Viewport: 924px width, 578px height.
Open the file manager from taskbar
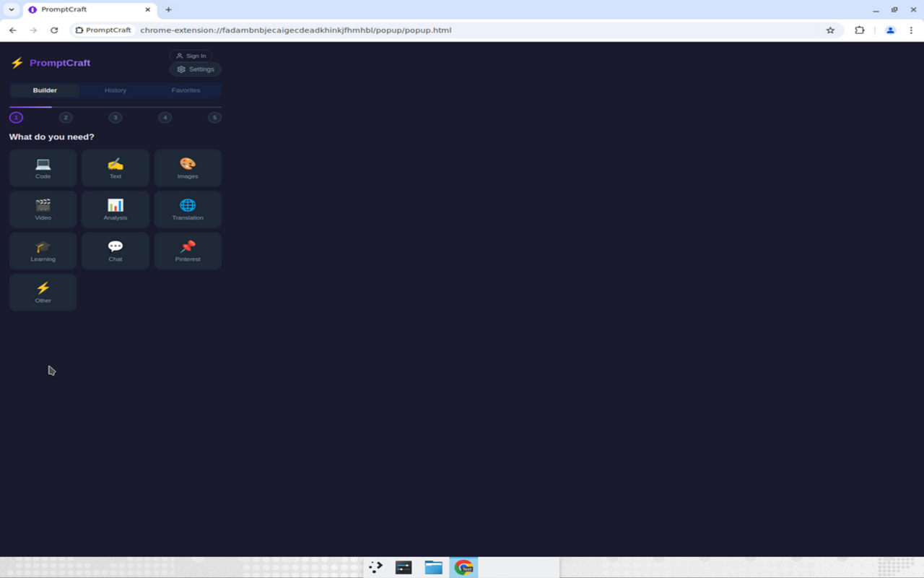[434, 567]
